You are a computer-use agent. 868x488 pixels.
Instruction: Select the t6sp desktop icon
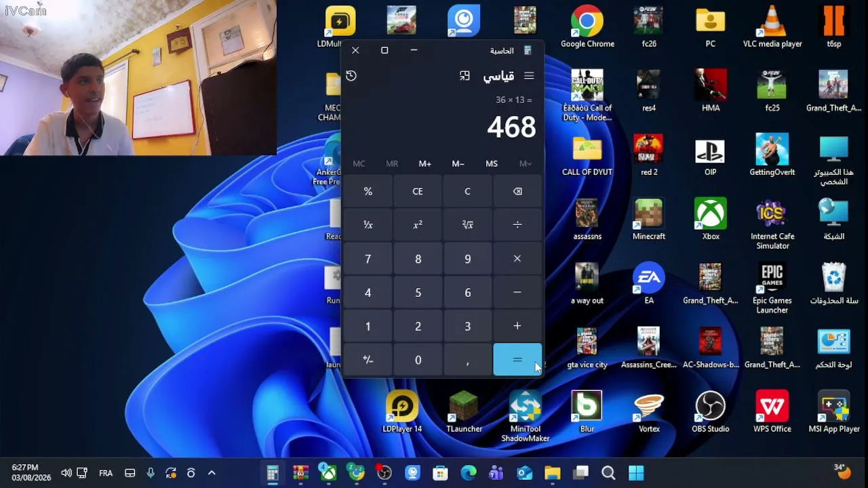coord(834,28)
